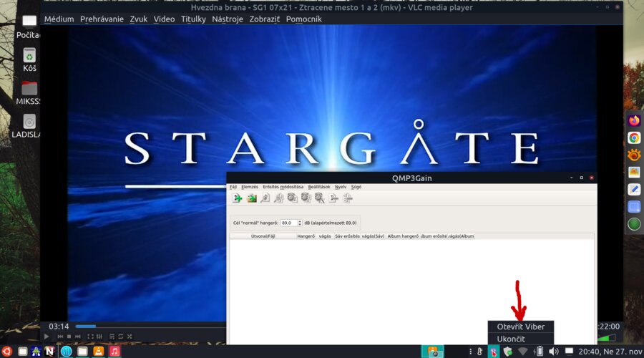Open Firefox from the right dock

point(634,120)
